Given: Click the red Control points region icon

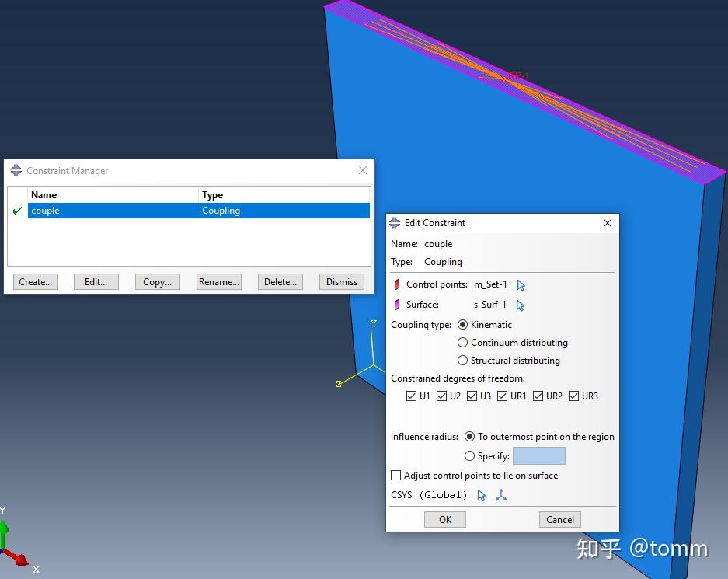Looking at the screenshot, I should (397, 284).
